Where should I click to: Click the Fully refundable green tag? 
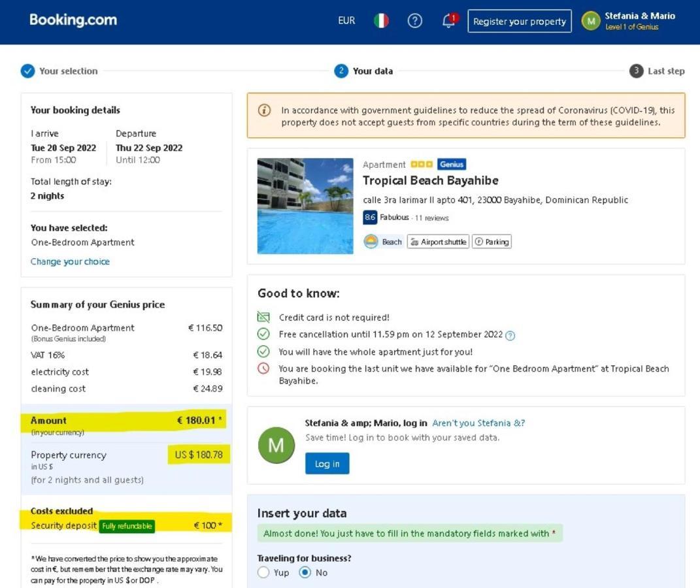(x=127, y=526)
